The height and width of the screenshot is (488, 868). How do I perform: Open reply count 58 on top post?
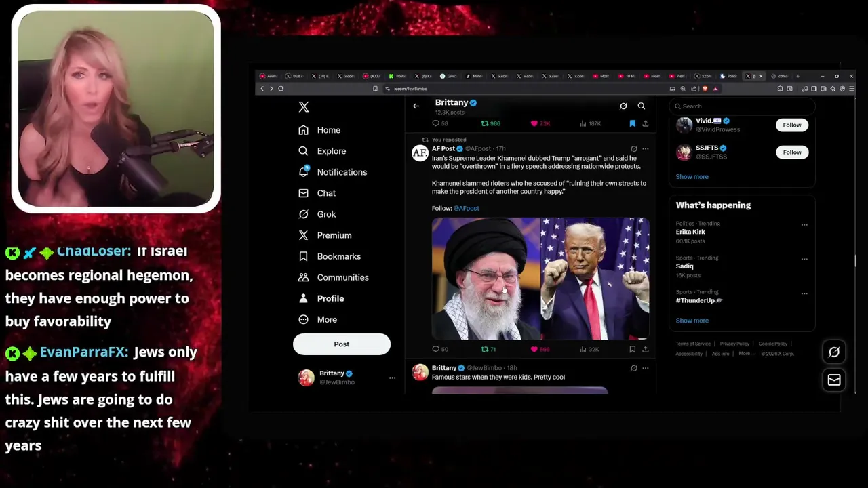point(439,123)
